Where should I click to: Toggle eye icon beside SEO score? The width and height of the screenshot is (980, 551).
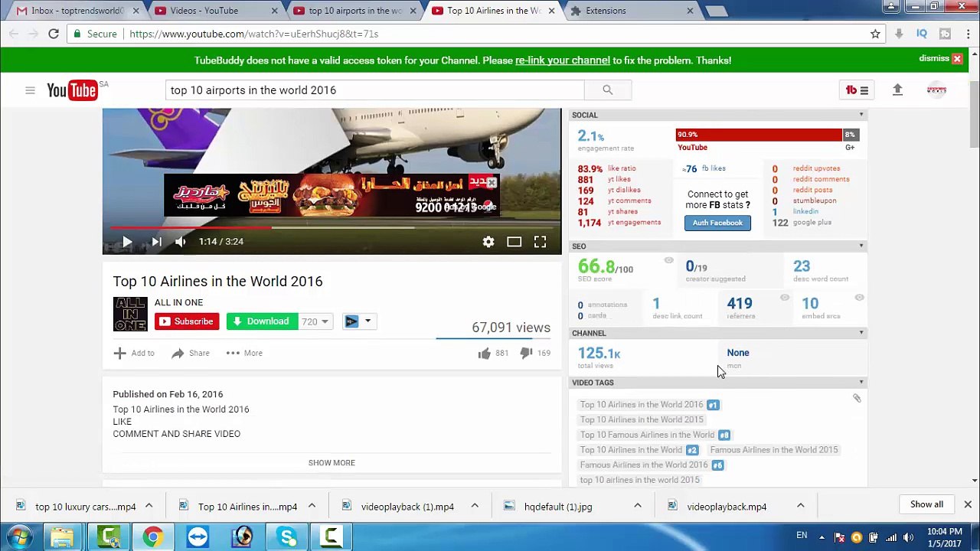click(x=668, y=261)
